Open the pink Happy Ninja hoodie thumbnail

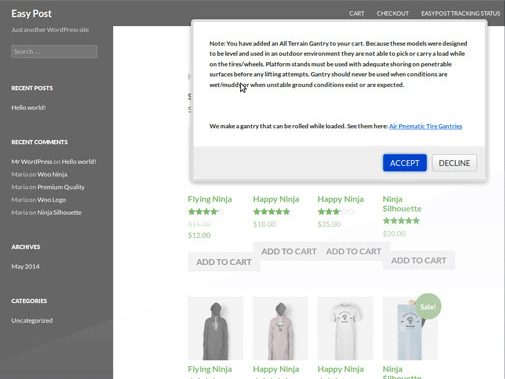coord(280,328)
